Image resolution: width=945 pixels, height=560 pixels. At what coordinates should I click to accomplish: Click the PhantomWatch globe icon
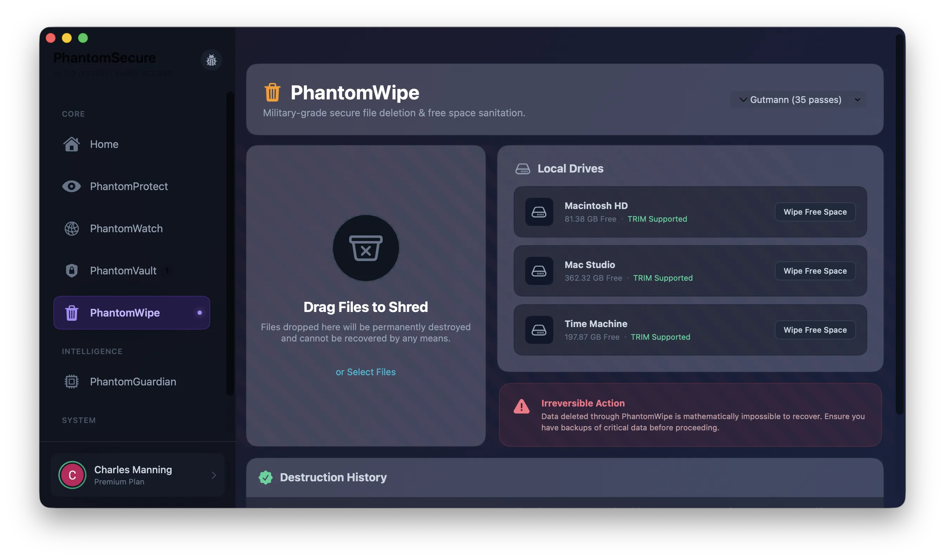coord(72,228)
